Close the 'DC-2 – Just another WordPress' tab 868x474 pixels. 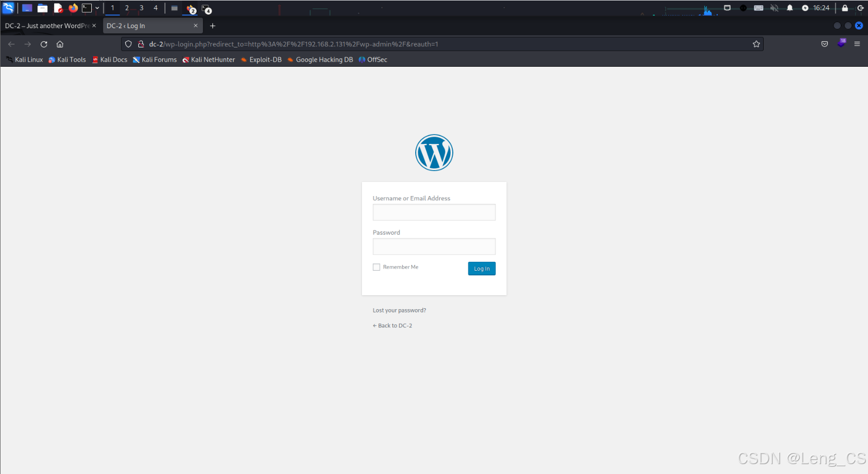(94, 26)
